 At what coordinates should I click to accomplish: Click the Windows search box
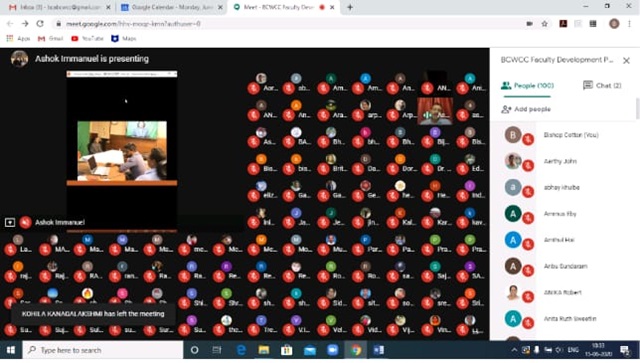point(103,350)
